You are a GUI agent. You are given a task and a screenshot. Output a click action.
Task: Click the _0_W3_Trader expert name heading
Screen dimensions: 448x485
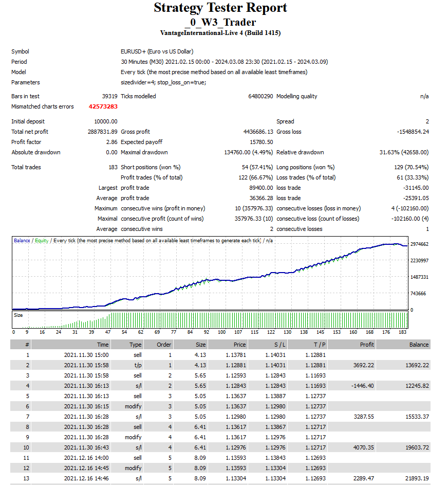[220, 22]
